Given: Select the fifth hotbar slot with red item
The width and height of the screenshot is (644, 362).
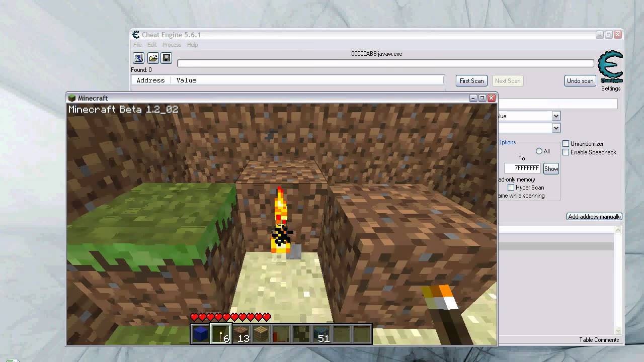Looking at the screenshot, I should click(x=281, y=334).
